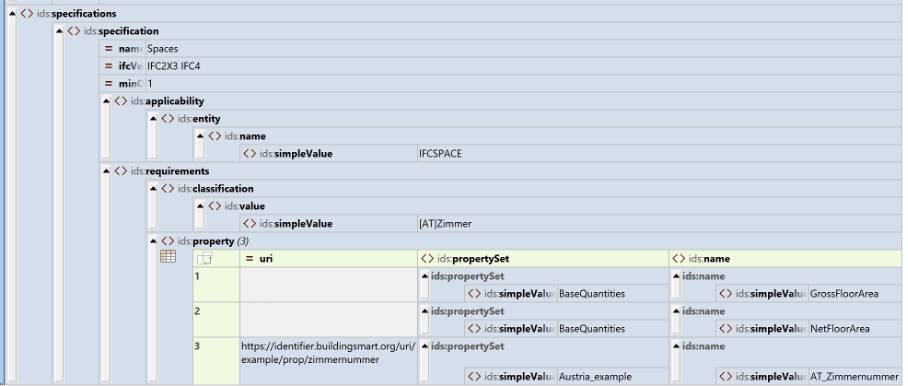This screenshot has width=908, height=386.
Task: Click the empty uri cell in row 2
Action: pyautogui.click(x=328, y=319)
